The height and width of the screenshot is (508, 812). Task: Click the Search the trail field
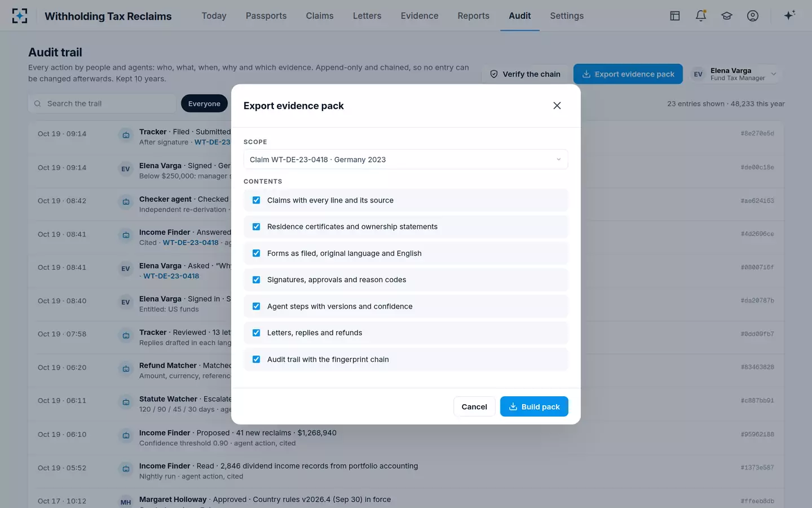tap(102, 104)
